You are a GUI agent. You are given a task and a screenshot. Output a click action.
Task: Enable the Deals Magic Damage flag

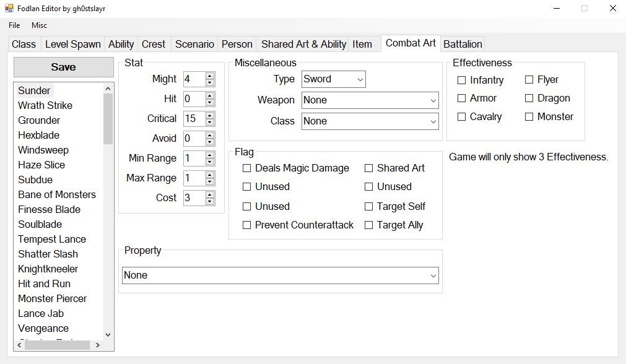point(246,168)
